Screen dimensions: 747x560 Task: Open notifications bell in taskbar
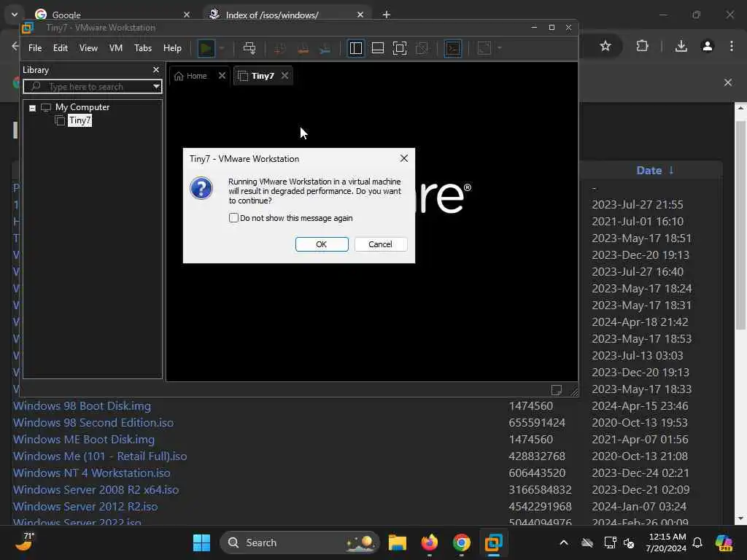(697, 542)
